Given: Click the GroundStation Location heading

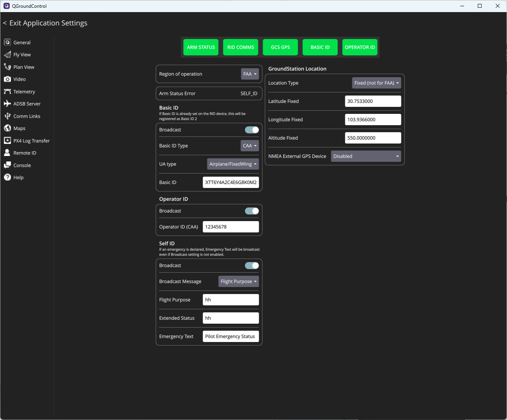Looking at the screenshot, I should click(x=297, y=69).
